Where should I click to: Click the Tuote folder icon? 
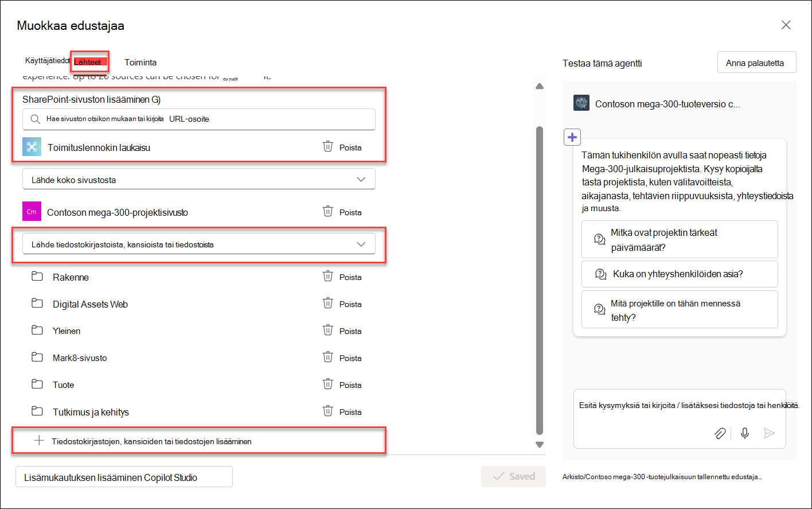tap(37, 384)
